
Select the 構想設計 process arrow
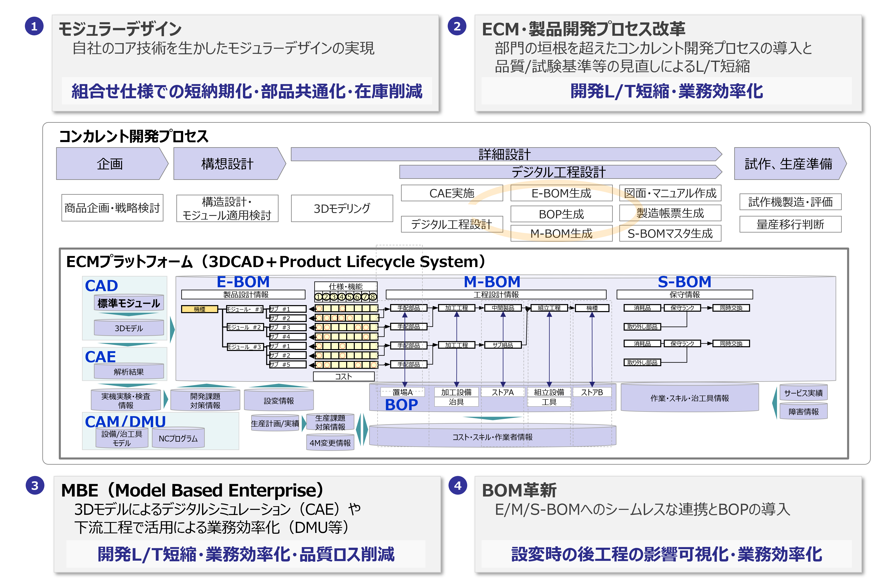tap(227, 164)
